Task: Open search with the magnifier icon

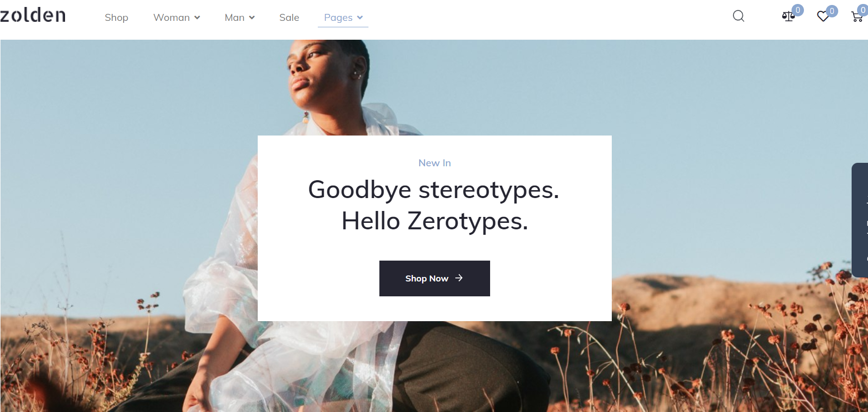Action: [x=738, y=16]
